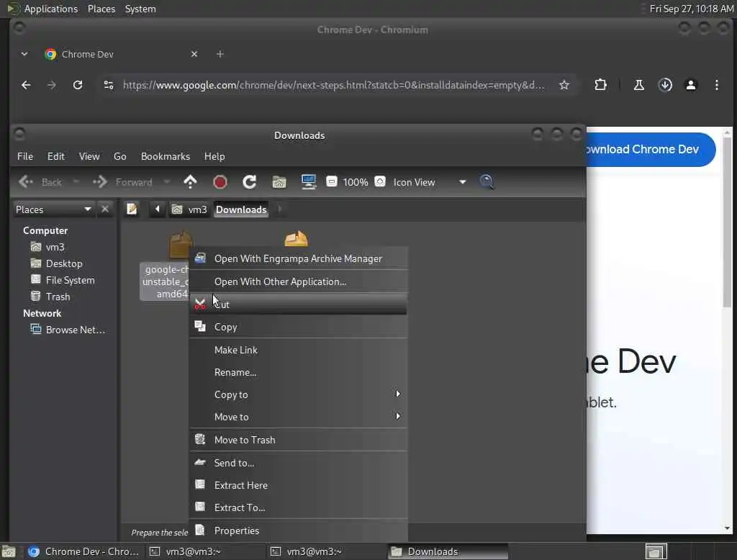Choose Open With Other Application
737x560 pixels.
298,281
